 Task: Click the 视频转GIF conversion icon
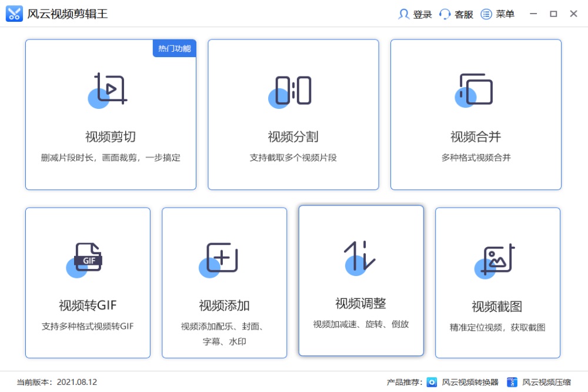pos(88,258)
